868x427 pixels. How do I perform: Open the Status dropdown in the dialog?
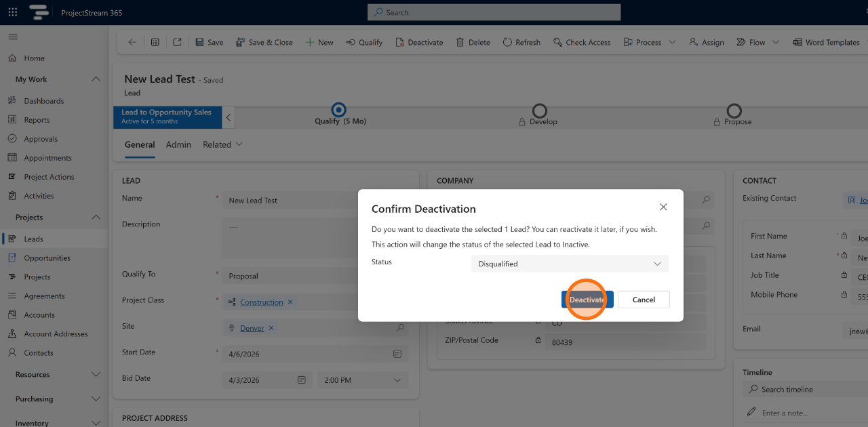tap(570, 264)
